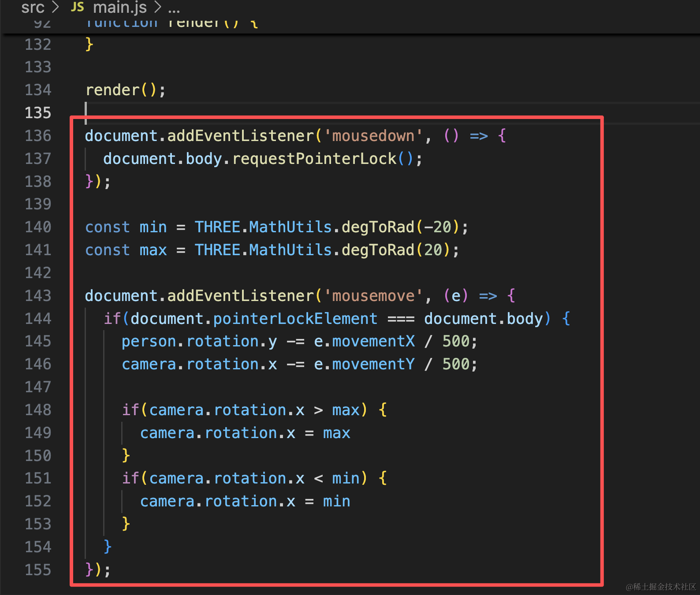Screen dimensions: 700x595
Task: Click line number 134 in gutter
Action: click(x=38, y=90)
